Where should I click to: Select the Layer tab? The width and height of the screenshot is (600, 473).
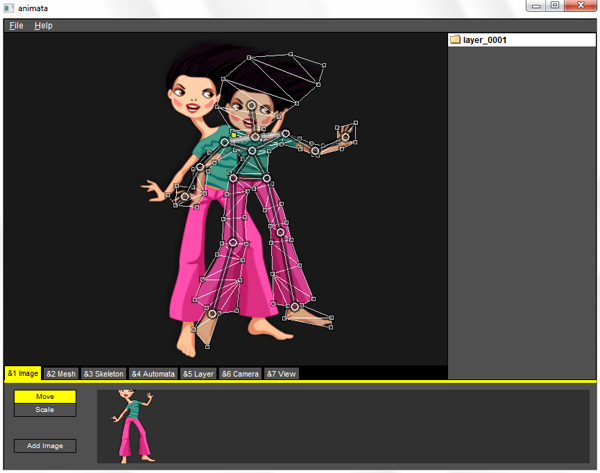click(x=199, y=374)
